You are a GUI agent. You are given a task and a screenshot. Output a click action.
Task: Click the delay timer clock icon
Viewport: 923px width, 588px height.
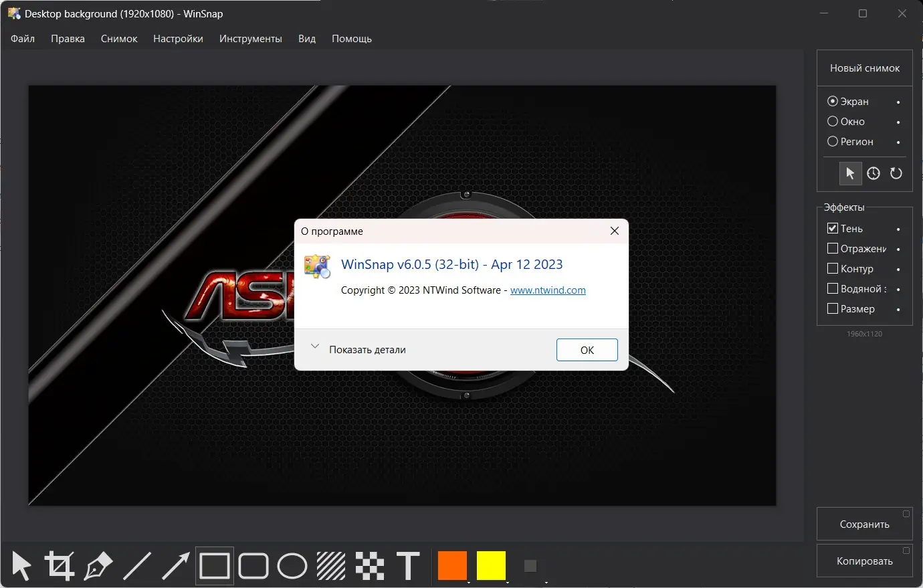[x=874, y=173]
